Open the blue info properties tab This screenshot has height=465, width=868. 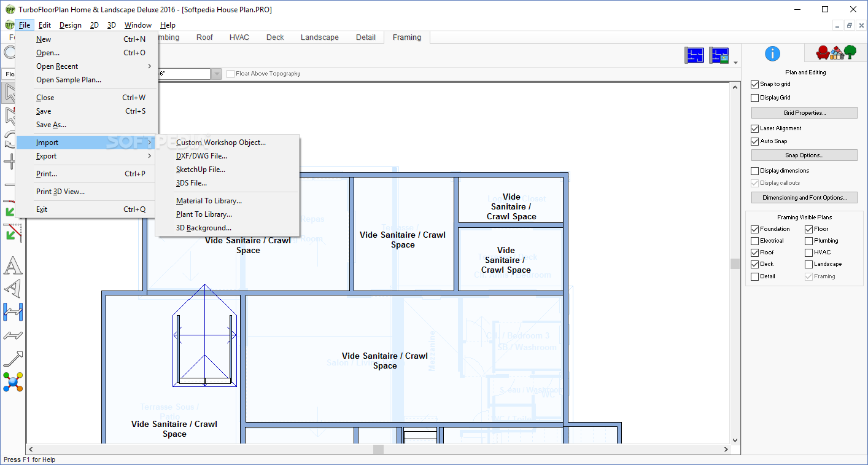coord(772,53)
